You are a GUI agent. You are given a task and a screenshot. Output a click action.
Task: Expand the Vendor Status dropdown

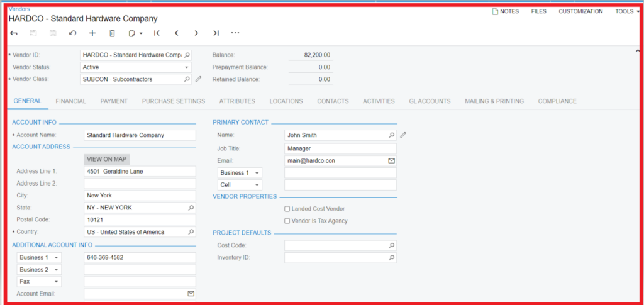tap(186, 67)
